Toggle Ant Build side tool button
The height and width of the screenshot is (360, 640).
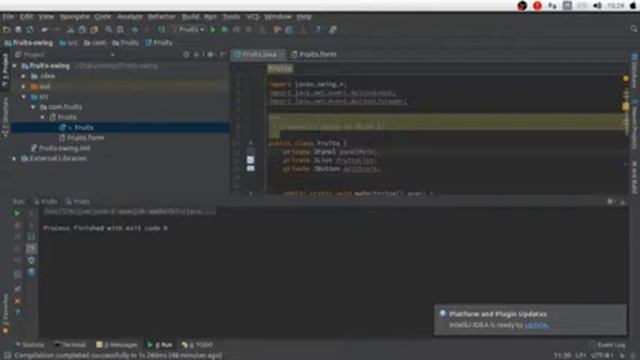tap(635, 177)
